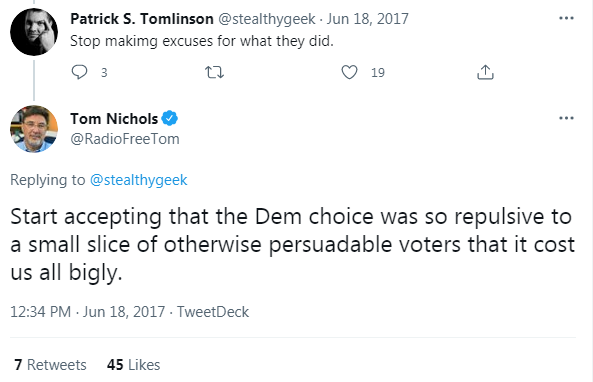
Task: Open more options for Tomlinson's tweet
Action: (566, 18)
